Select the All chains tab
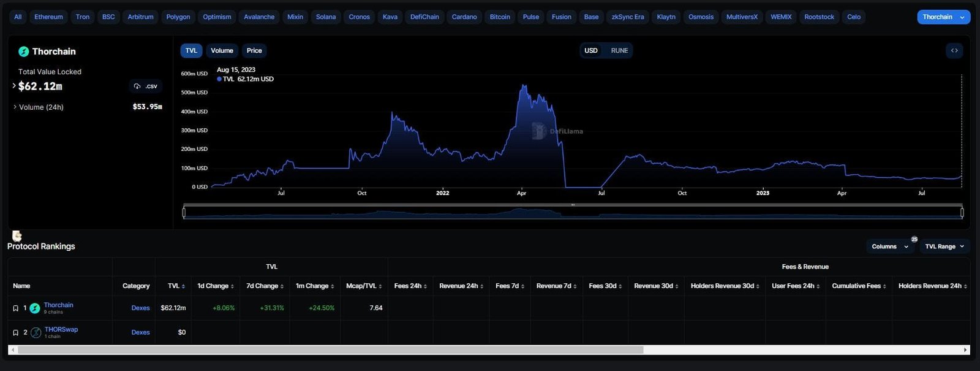The height and width of the screenshot is (371, 980). point(18,17)
